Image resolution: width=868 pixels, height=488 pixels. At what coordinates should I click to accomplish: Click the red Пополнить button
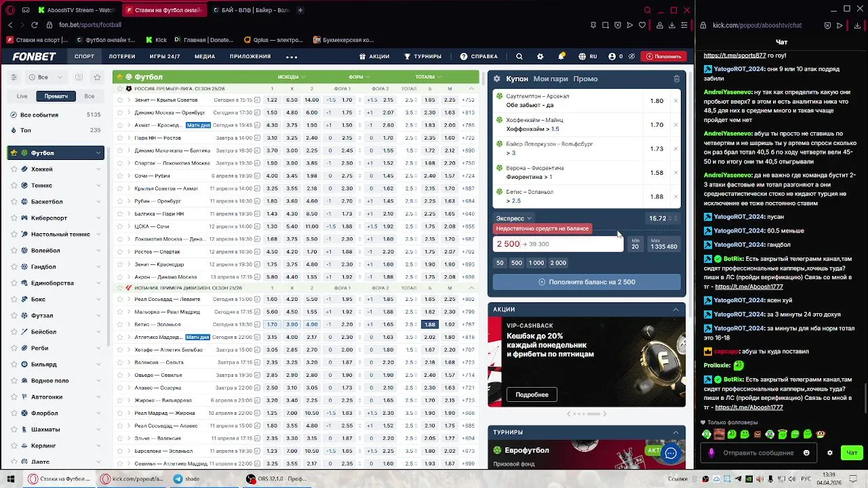(x=663, y=56)
